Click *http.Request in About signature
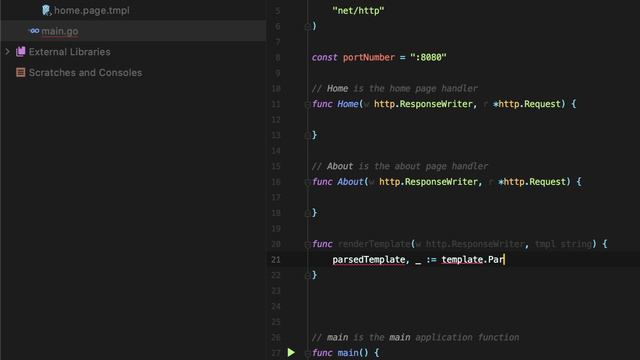This screenshot has height=360, width=640. coord(532,182)
